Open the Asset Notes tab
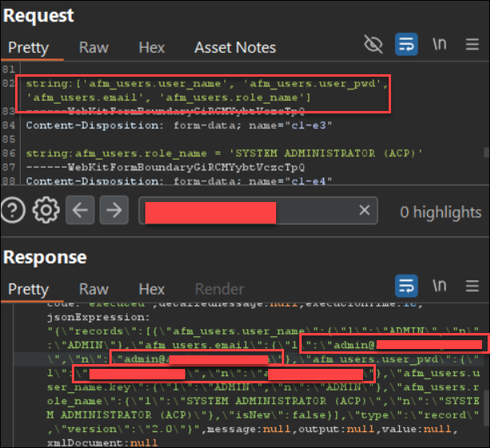The height and width of the screenshot is (448, 490). pyautogui.click(x=235, y=48)
